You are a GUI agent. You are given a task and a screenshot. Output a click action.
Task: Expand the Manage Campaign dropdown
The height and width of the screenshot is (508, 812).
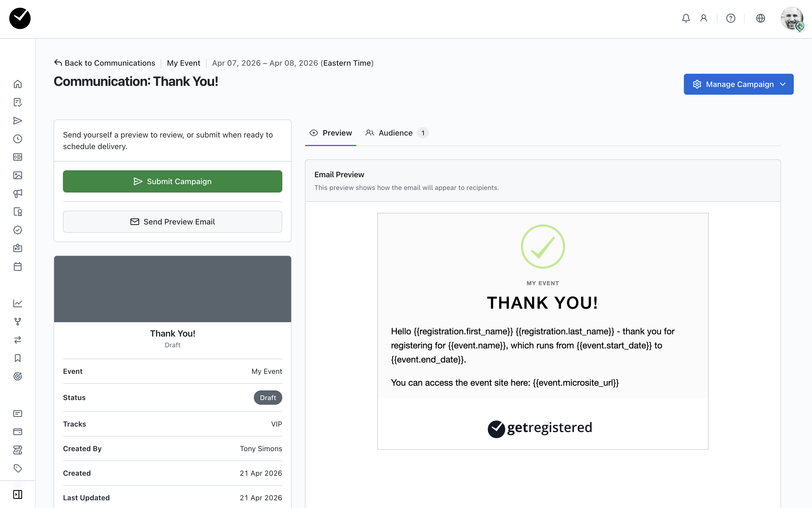[739, 84]
